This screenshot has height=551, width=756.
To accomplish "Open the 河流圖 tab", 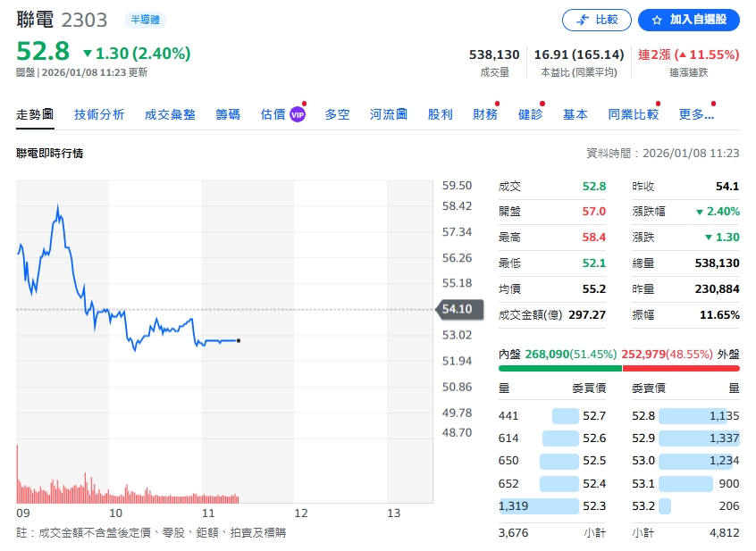I will pyautogui.click(x=389, y=114).
